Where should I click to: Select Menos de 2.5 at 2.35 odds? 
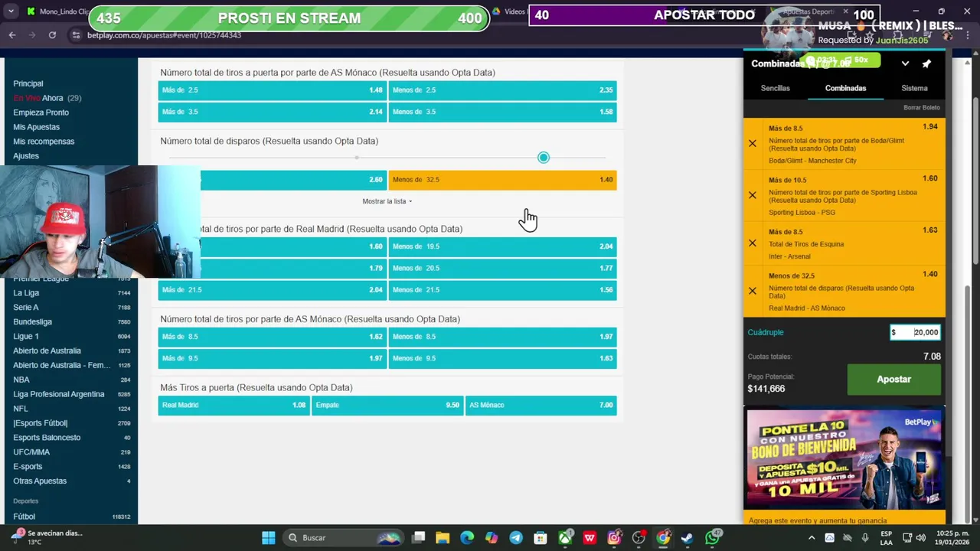point(502,90)
